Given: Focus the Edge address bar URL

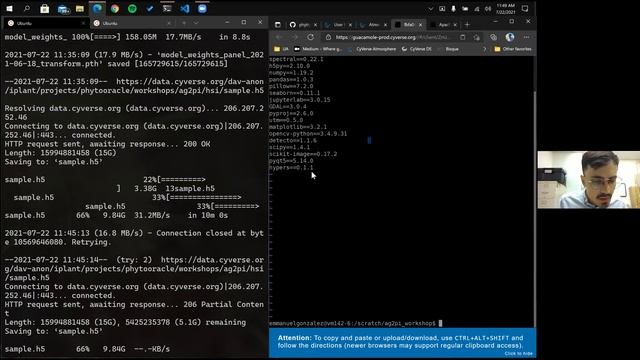Looking at the screenshot, I should tap(391, 37).
